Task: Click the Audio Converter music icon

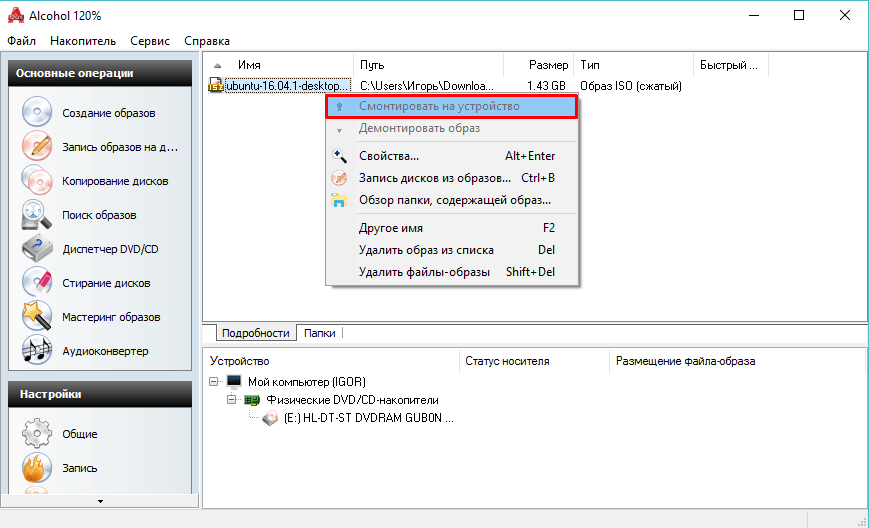Action: [37, 351]
